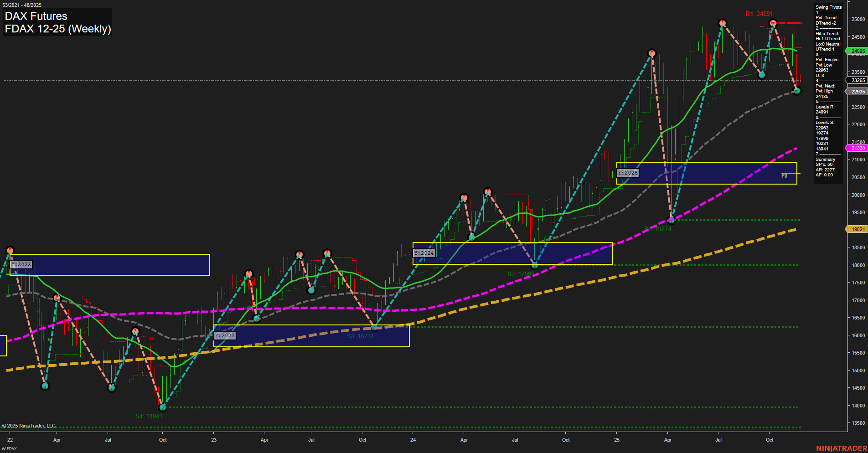Click the black 23265 price box
The width and height of the screenshot is (868, 453).
(857, 80)
